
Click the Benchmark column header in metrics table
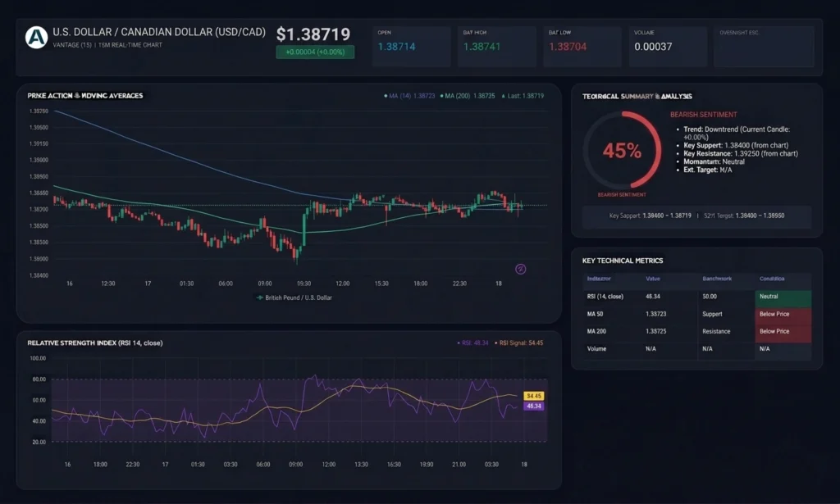717,279
